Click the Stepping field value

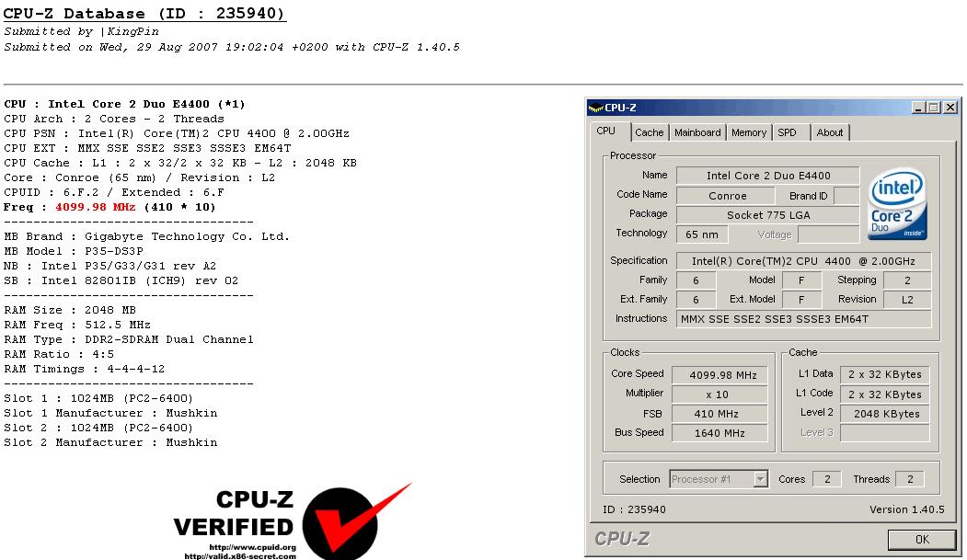(907, 280)
